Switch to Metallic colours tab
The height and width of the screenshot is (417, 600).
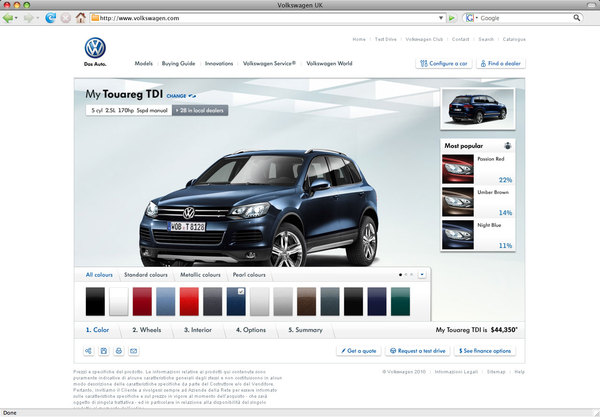[203, 274]
